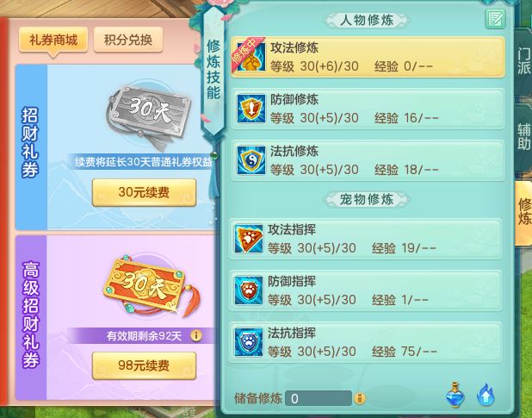Switch to the 礼券商城 tab
Screen dimensions: 532x418
53,40
